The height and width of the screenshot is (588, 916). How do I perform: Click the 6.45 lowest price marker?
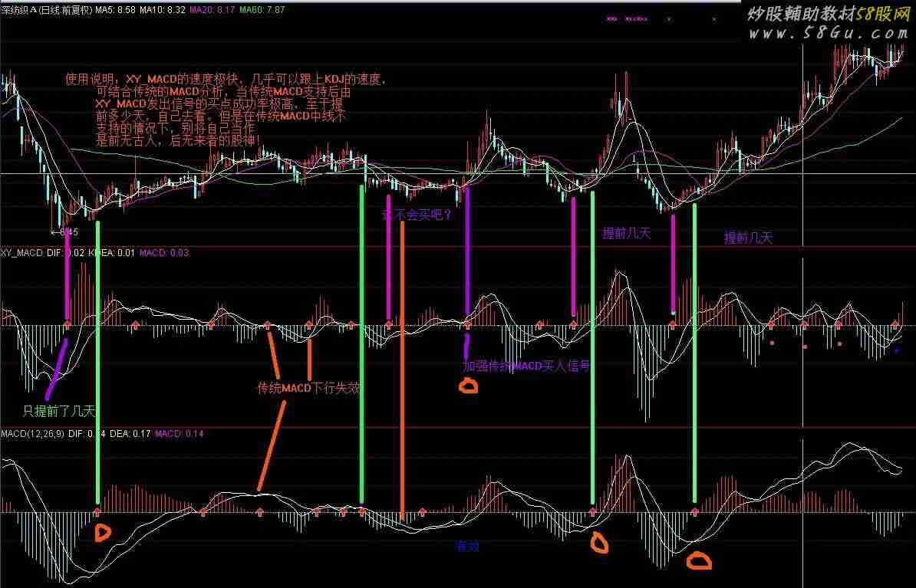tap(65, 232)
